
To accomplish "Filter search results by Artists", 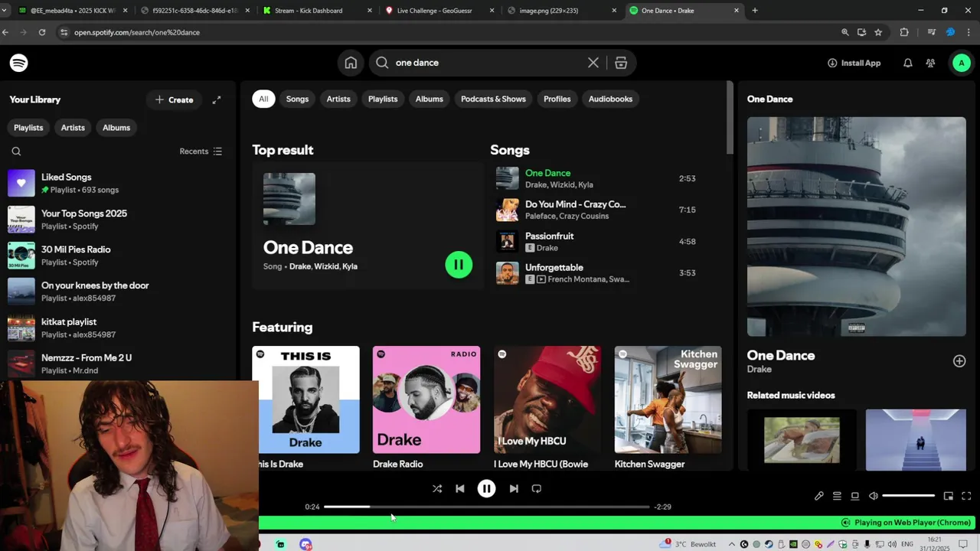I will [338, 99].
